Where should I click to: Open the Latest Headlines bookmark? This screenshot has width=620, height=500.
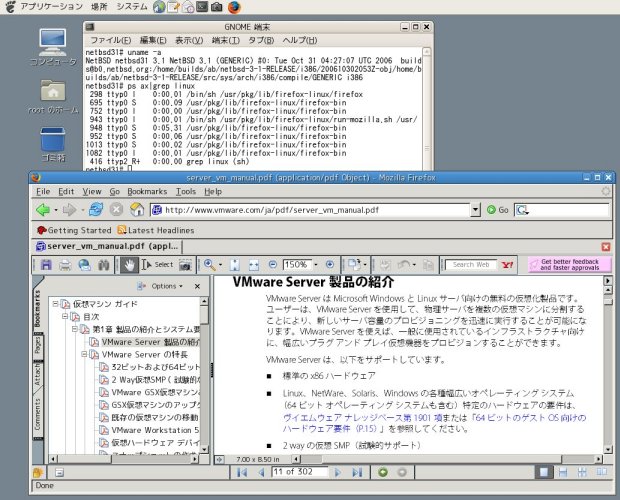click(156, 230)
